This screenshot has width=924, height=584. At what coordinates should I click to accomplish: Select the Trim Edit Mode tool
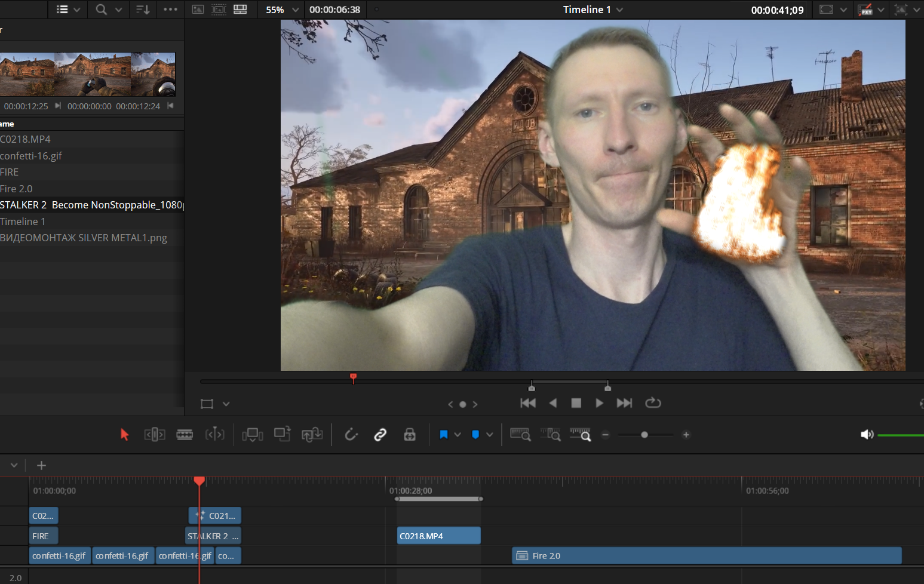pos(155,435)
